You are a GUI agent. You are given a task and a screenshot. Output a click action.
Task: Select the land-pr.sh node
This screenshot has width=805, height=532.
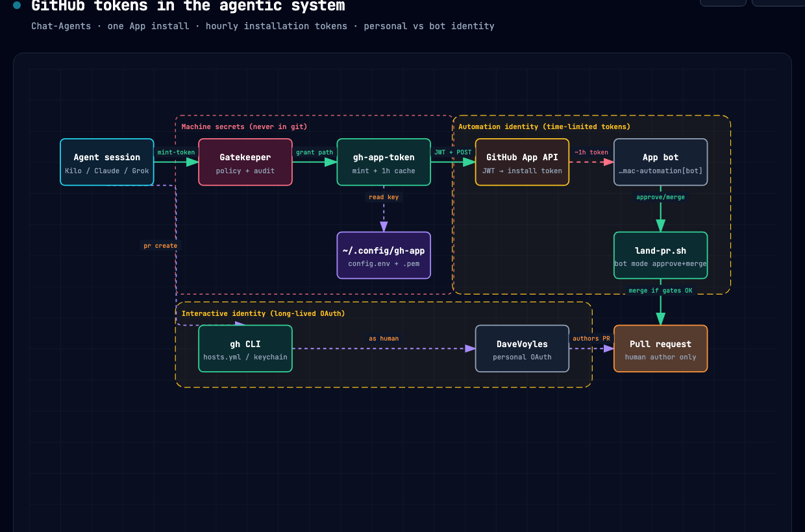pyautogui.click(x=661, y=256)
